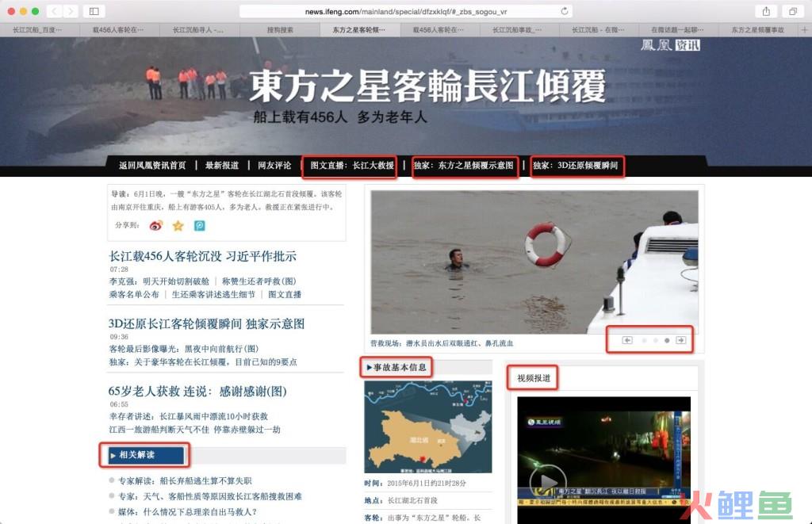Switch to tab 东方之星倾覆事故

point(757,30)
